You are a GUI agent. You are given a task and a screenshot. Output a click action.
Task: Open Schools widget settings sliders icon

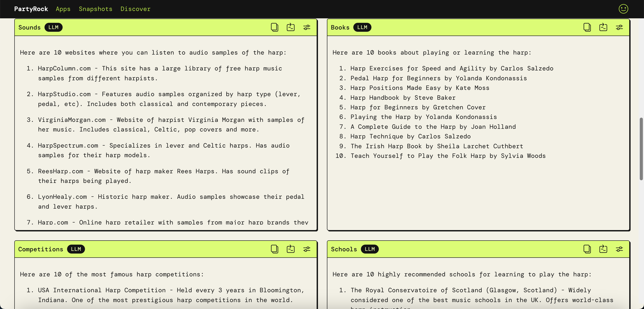(x=619, y=249)
